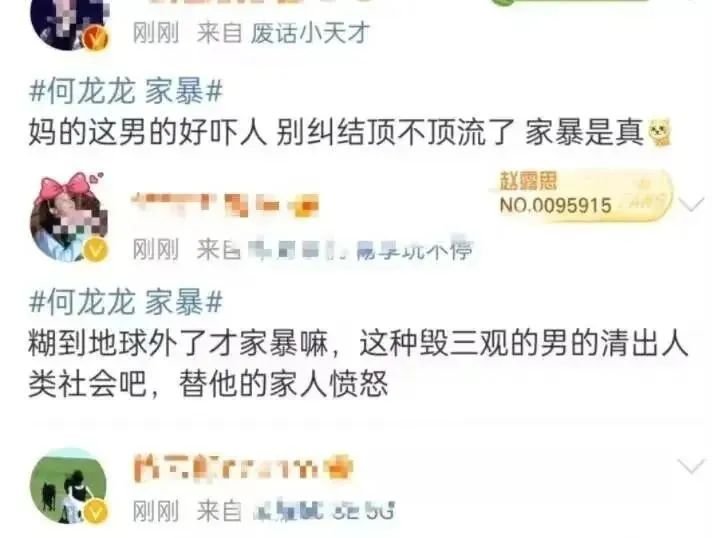Click the gold verified badge on grassland avatar
712x538 pixels.
point(95,512)
